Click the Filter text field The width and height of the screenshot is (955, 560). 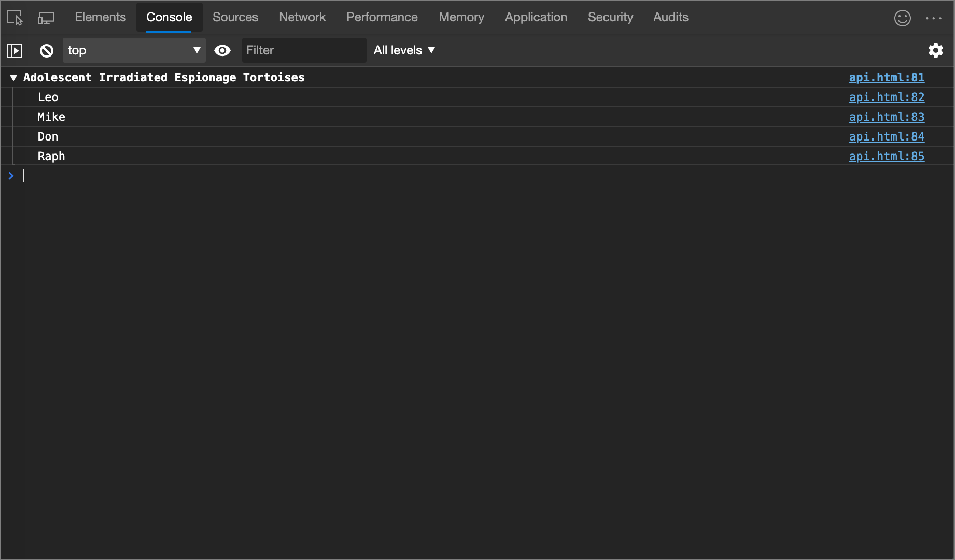point(304,50)
